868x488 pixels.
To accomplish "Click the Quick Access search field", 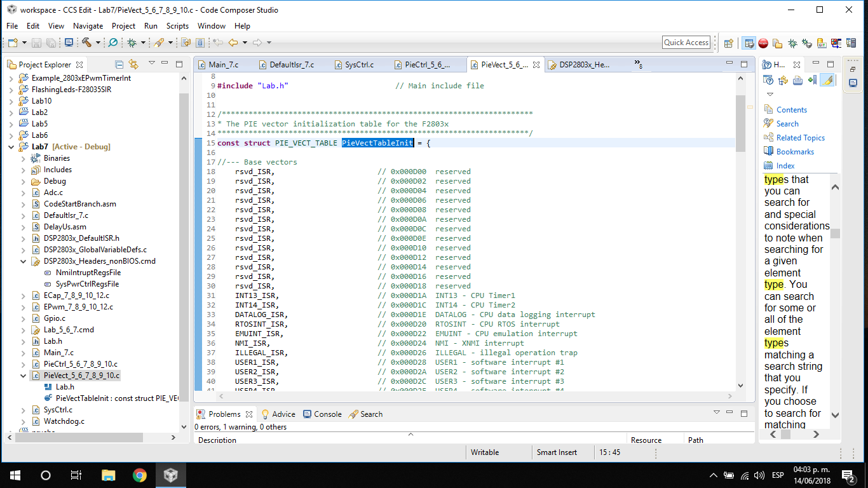I will [x=686, y=43].
